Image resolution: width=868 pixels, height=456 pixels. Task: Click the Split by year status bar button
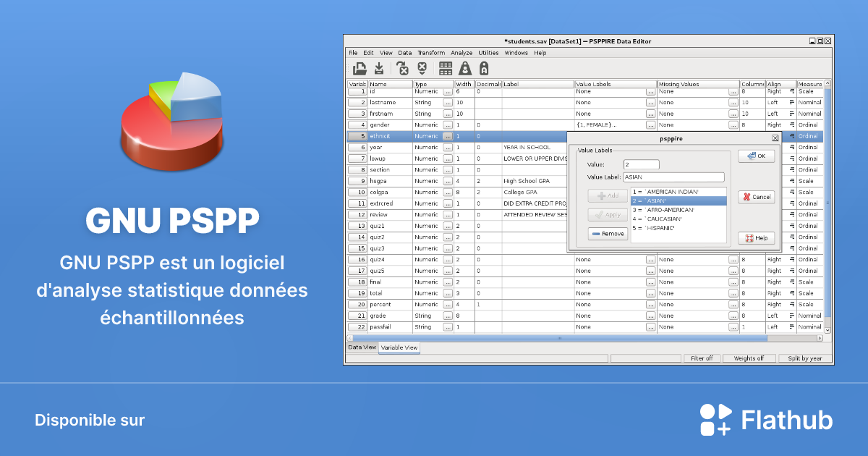[804, 358]
